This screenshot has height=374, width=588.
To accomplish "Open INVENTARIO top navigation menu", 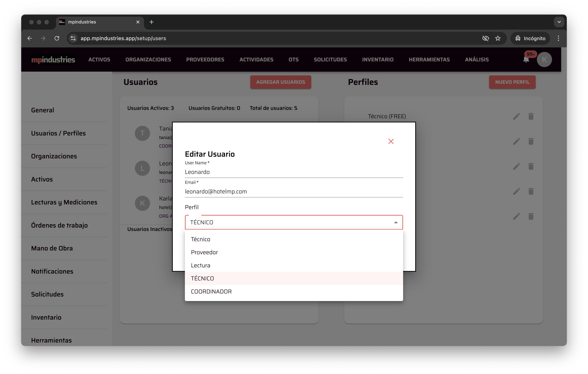I will (378, 60).
